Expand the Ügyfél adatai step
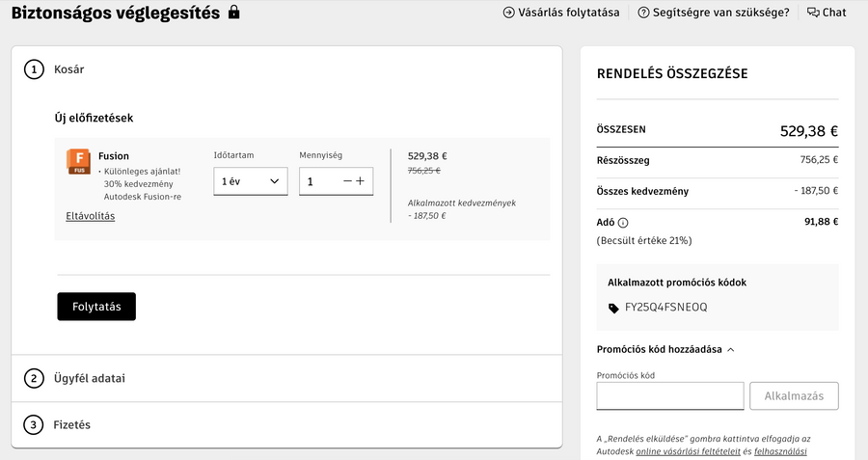The image size is (868, 460). tap(90, 378)
